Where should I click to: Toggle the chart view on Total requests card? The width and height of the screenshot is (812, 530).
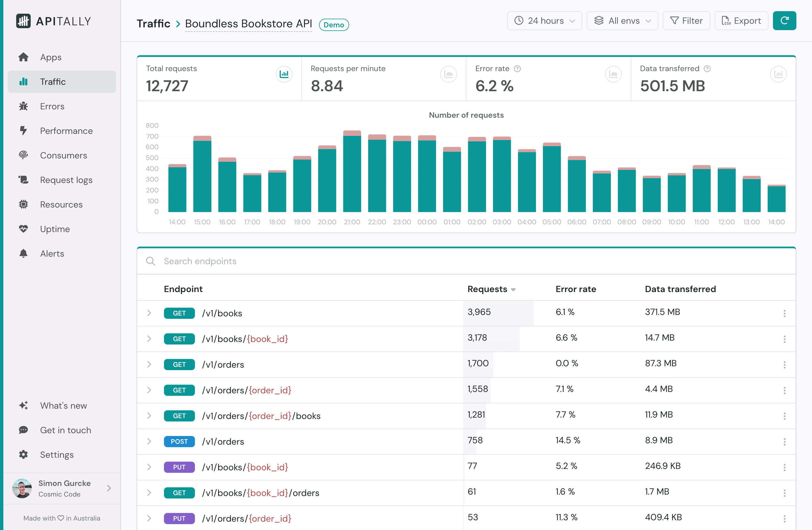pos(284,74)
